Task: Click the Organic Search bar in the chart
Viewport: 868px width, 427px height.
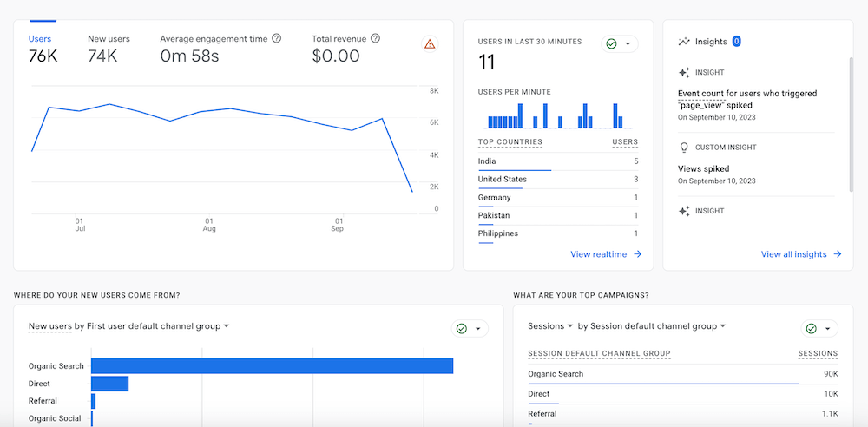Action: [272, 366]
